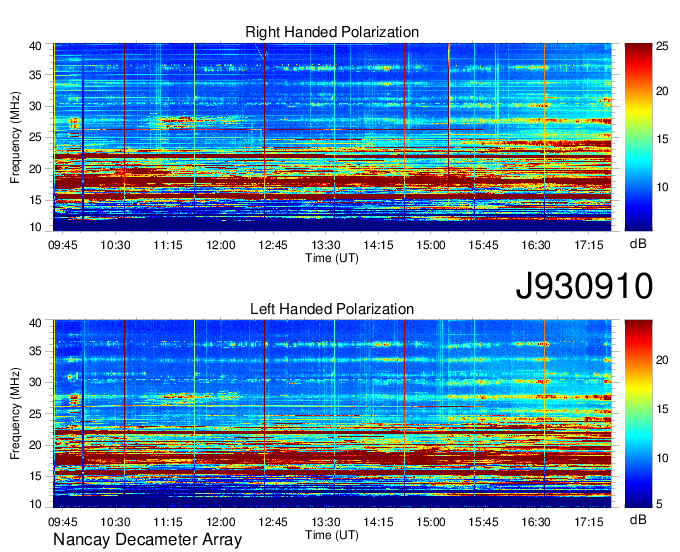
Task: Click the 'Right Handed Polarization' plot title
Action: tap(332, 32)
